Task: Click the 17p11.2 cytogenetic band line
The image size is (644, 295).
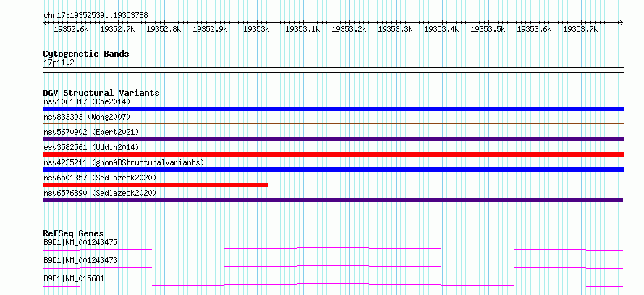Action: 333,70
